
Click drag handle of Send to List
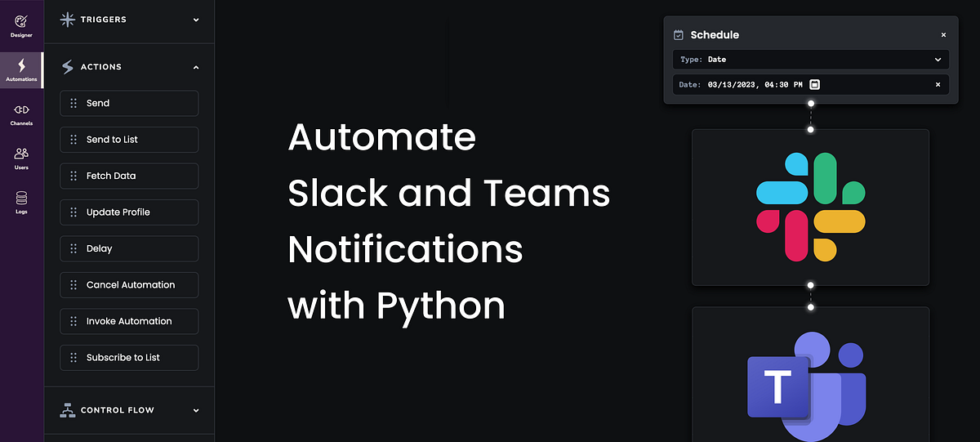(x=73, y=140)
